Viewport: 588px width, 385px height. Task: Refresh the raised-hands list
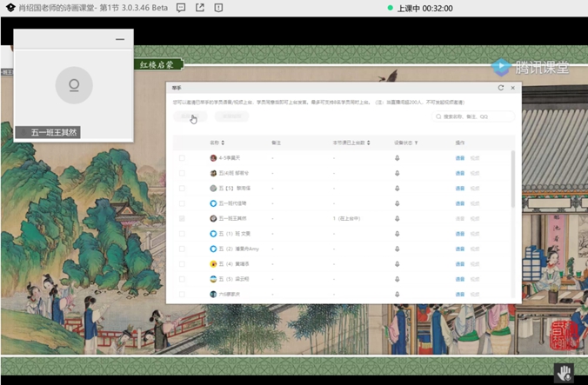click(501, 88)
